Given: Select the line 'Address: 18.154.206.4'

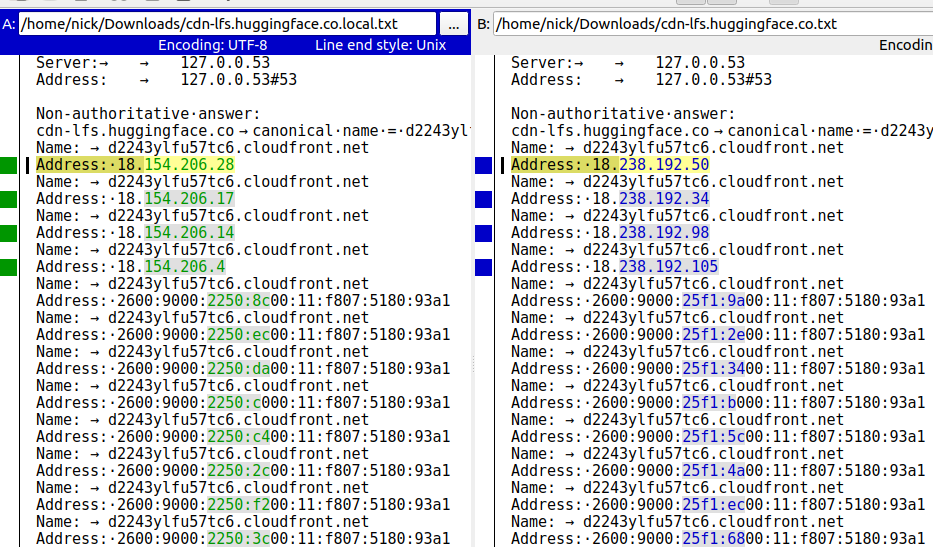Looking at the screenshot, I should pos(130,267).
